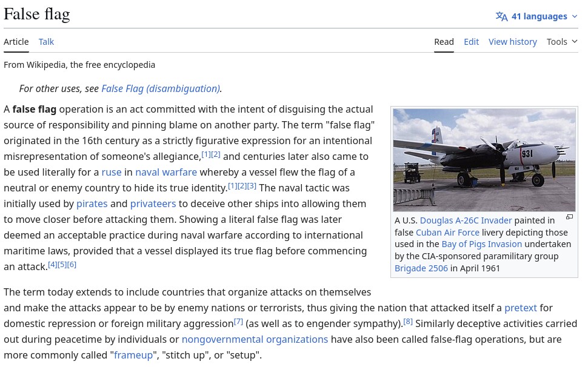Click citation reference number 7

pos(238,322)
